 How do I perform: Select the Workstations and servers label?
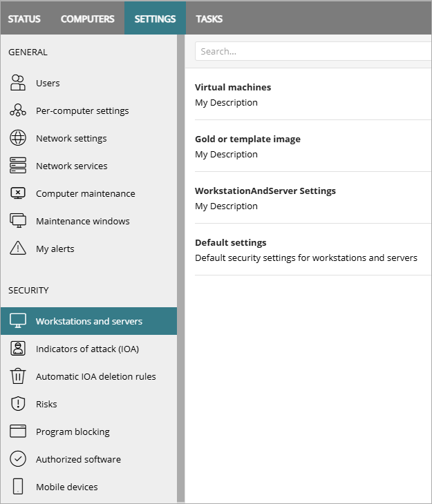click(89, 322)
